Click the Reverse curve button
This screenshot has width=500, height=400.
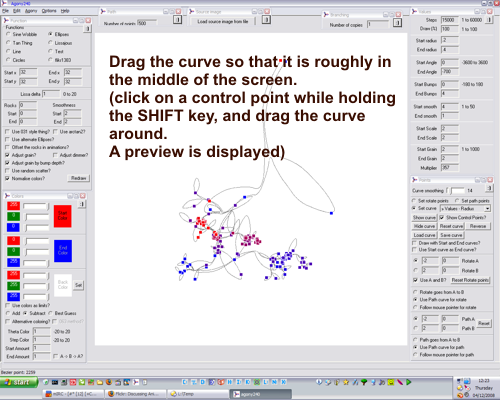[x=478, y=226]
